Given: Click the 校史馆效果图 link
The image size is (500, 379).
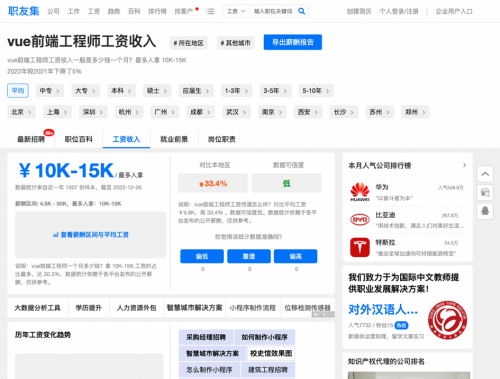Looking at the screenshot, I should click(271, 353).
